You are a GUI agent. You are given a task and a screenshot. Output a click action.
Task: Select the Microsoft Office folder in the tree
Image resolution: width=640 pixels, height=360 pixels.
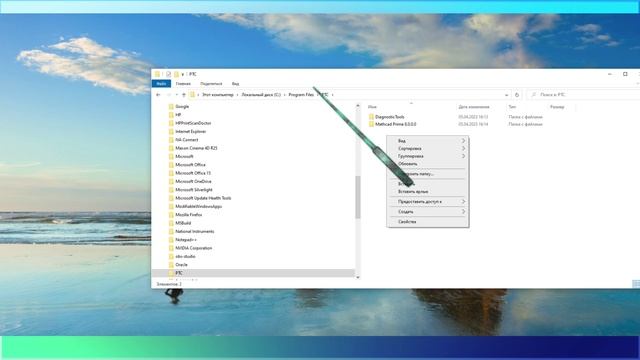pos(190,165)
